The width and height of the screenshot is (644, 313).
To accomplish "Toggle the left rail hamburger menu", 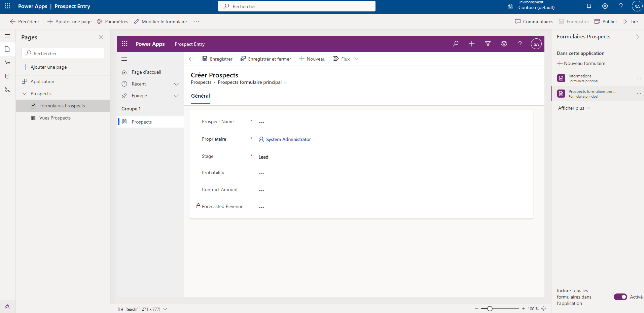I will [x=7, y=36].
